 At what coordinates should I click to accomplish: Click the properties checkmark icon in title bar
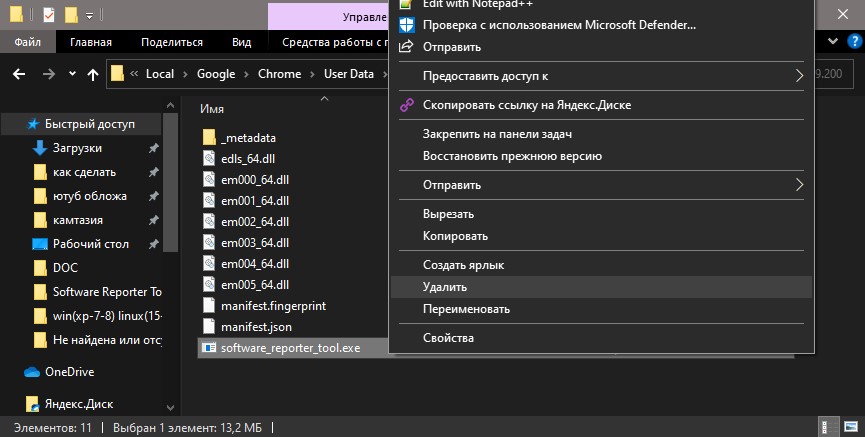point(49,15)
